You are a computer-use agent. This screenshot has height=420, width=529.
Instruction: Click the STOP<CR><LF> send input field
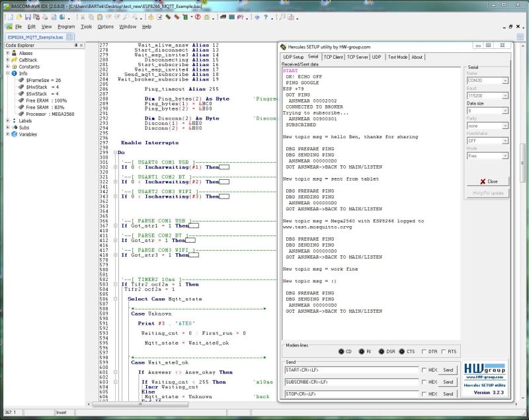352,394
